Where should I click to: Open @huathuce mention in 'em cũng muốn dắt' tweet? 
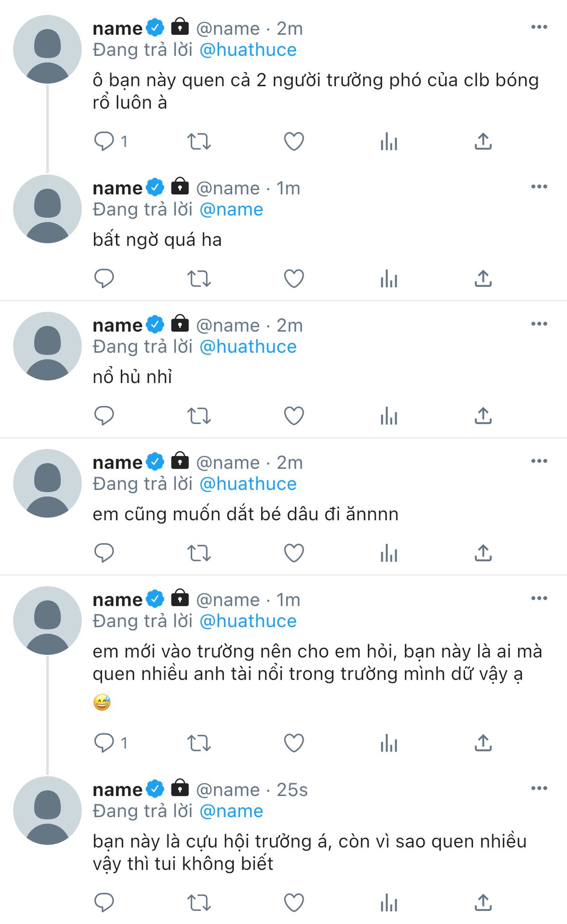[248, 484]
